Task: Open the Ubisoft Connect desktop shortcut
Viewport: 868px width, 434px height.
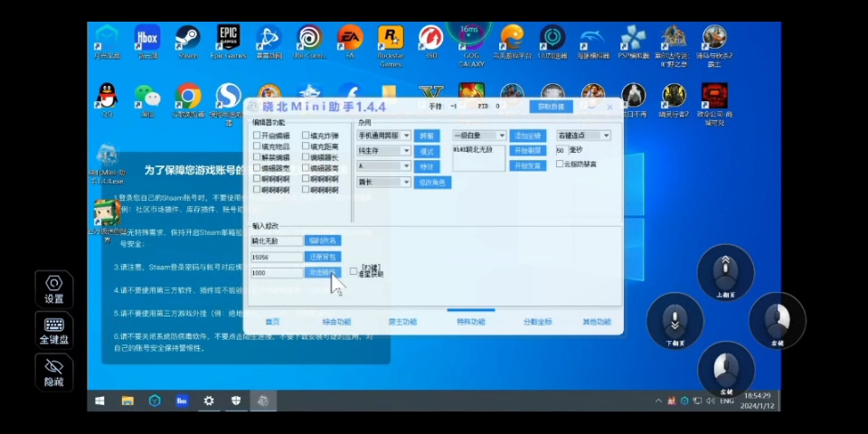Action: point(309,42)
